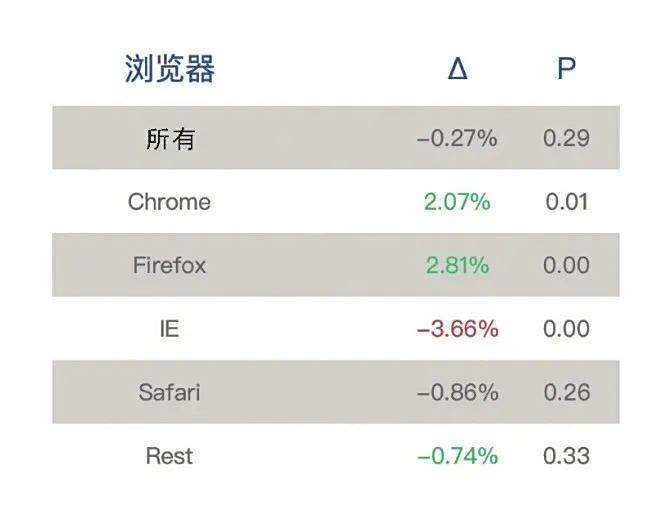Click the 0.26 P value

[566, 392]
